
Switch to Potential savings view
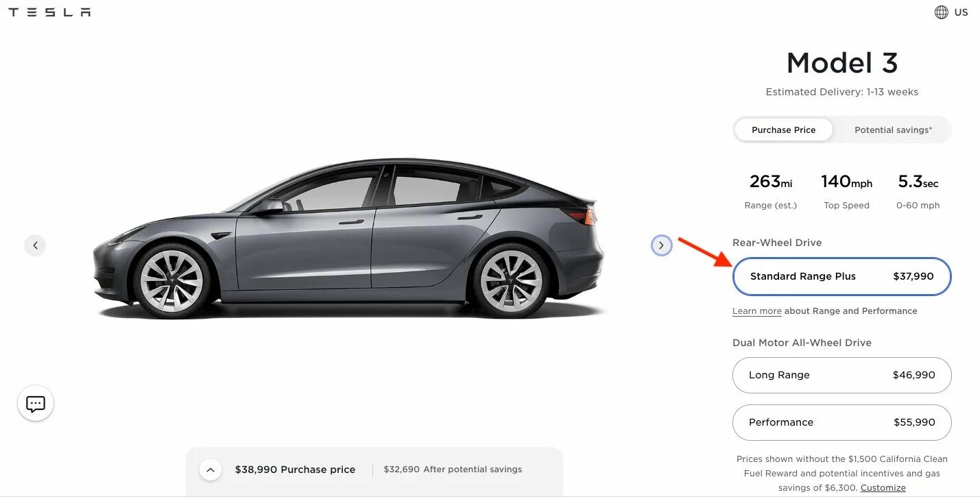pos(893,130)
